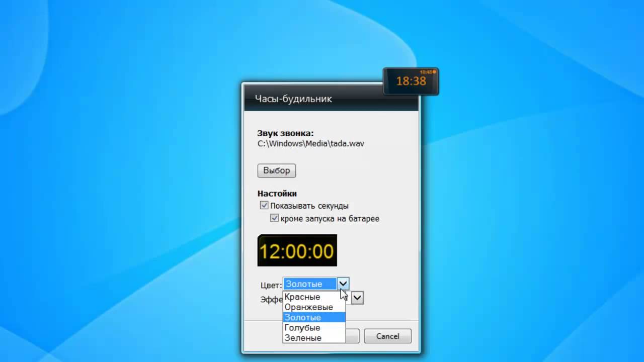Click the Cancel button
Image resolution: width=644 pixels, height=362 pixels.
[387, 336]
